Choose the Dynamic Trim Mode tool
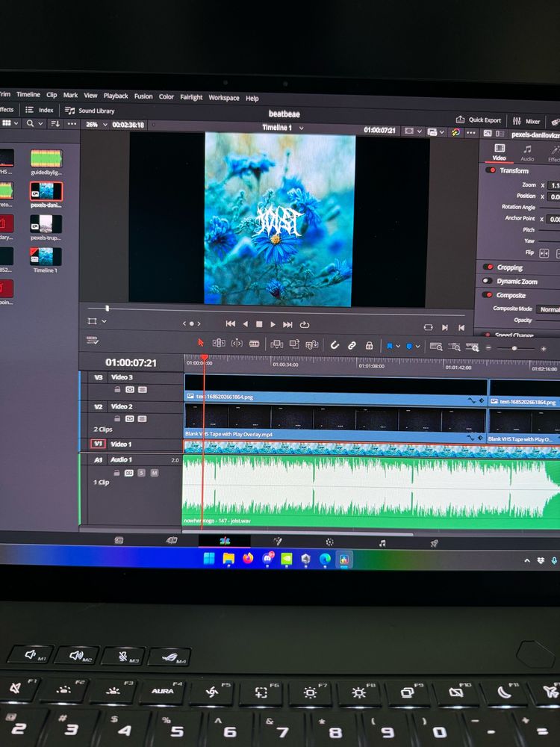 [x=237, y=343]
